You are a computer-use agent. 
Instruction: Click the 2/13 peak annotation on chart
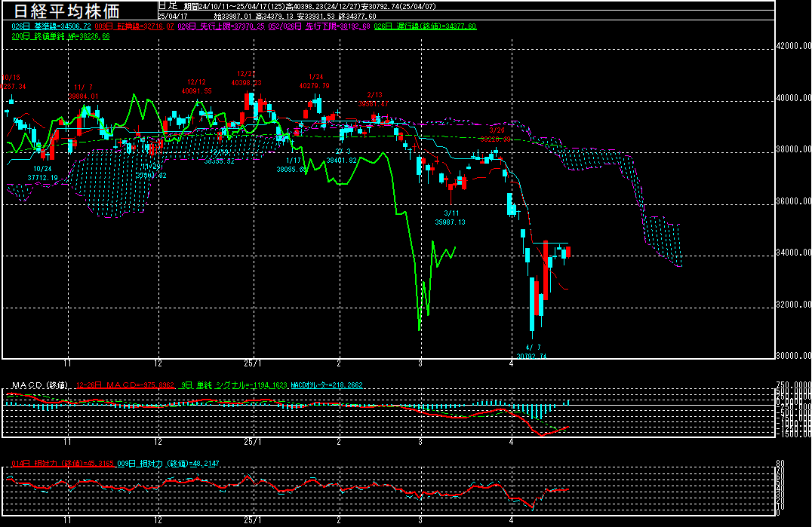[374, 100]
